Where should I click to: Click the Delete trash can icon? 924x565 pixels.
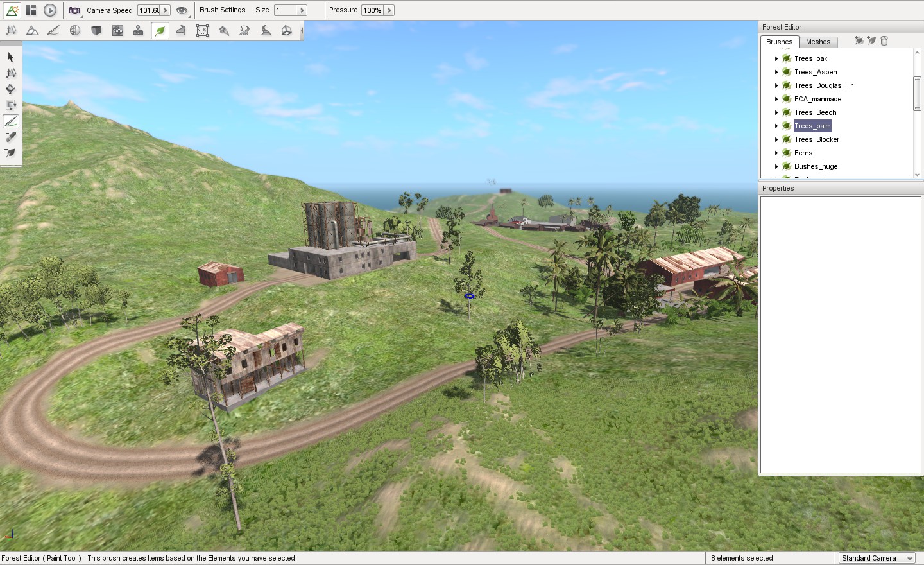(x=884, y=40)
